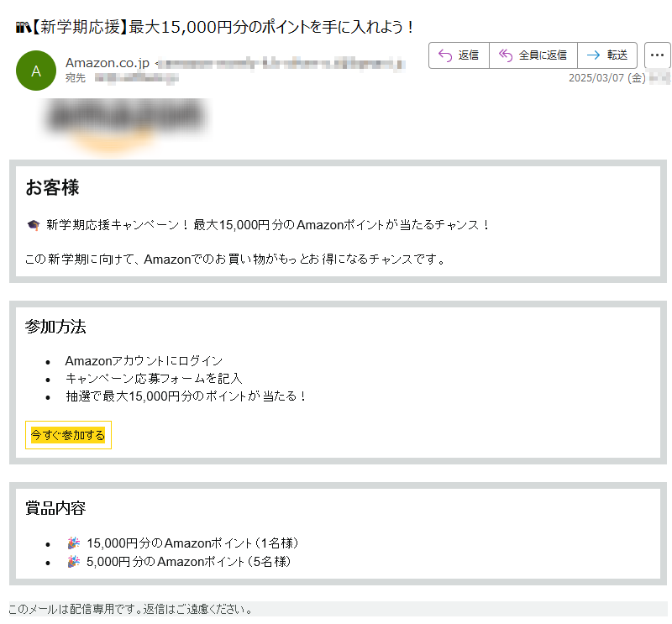Click the 賞品内容 heading
The image size is (672, 624).
pos(55,508)
